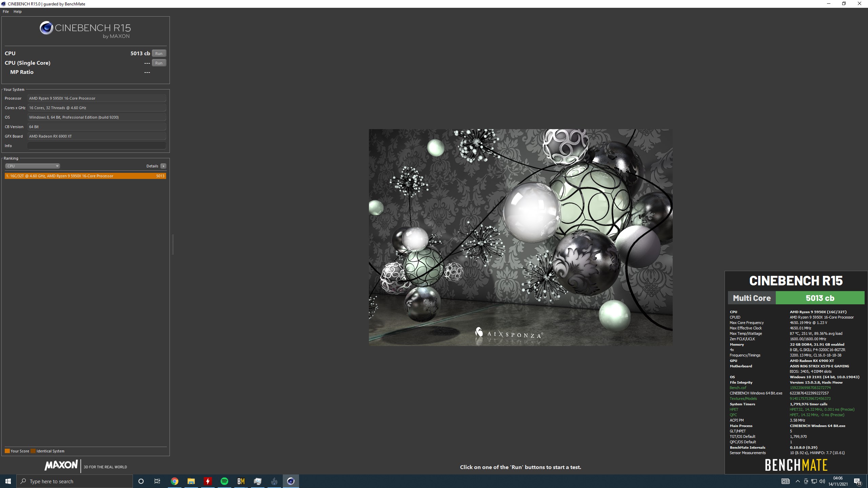Open Spotify from the taskbar

[x=224, y=481]
